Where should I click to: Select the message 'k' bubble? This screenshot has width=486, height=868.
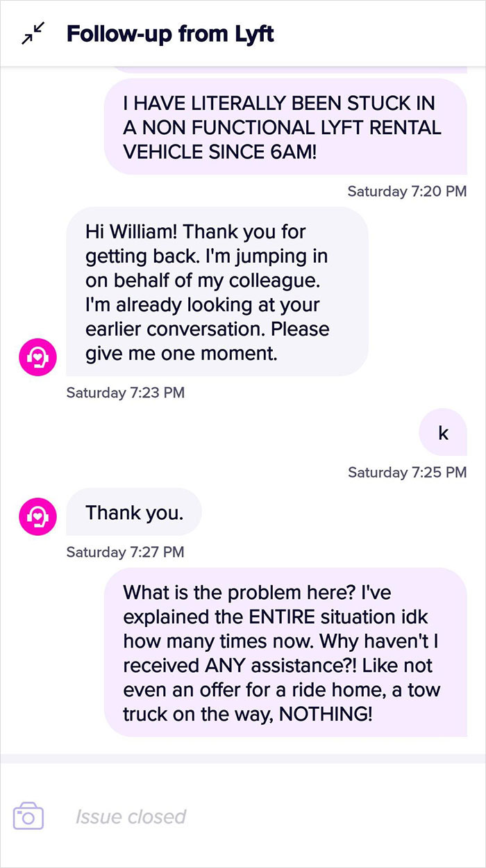click(442, 432)
